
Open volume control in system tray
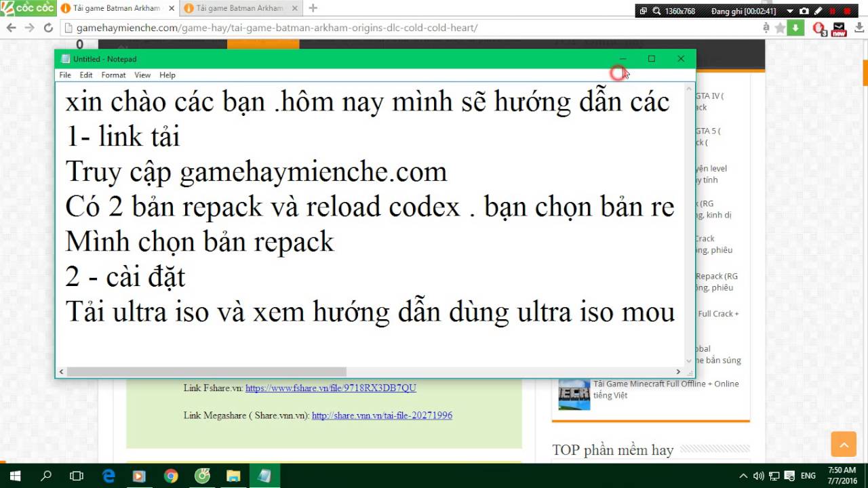[759, 476]
